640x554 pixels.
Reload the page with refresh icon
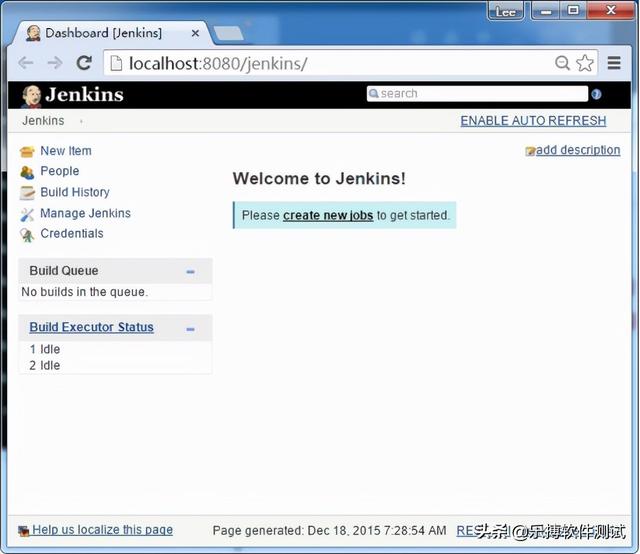(x=84, y=62)
